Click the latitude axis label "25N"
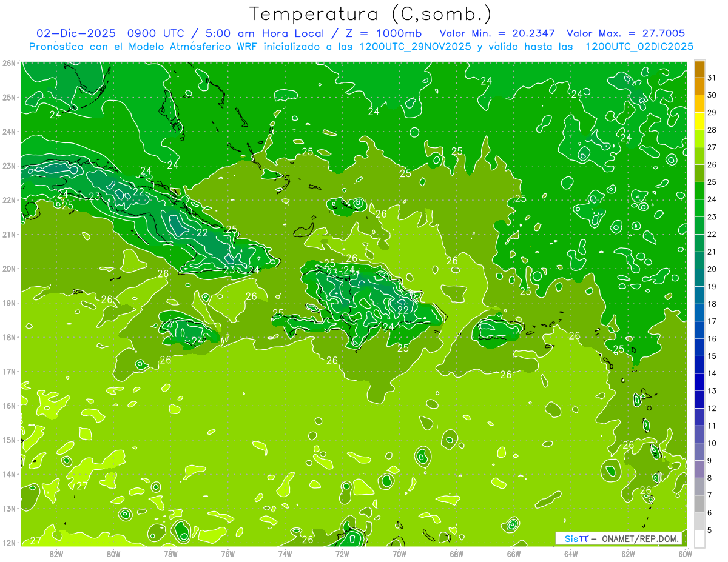 [8, 98]
